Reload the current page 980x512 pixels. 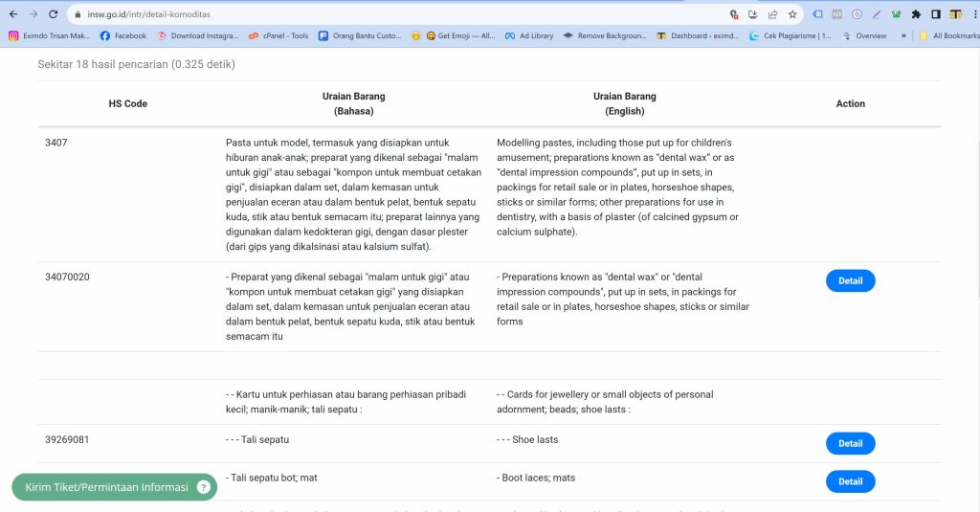[x=54, y=14]
